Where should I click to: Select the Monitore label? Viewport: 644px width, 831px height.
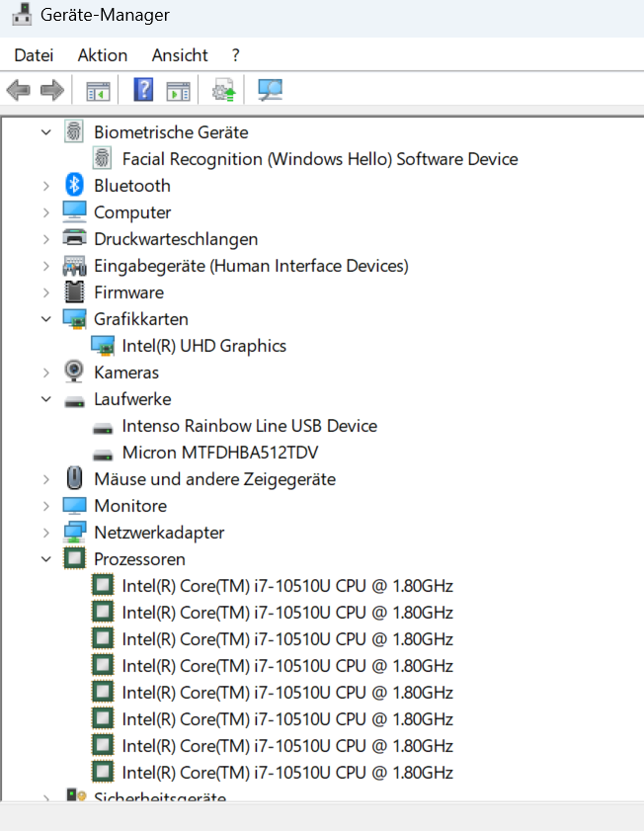click(130, 506)
